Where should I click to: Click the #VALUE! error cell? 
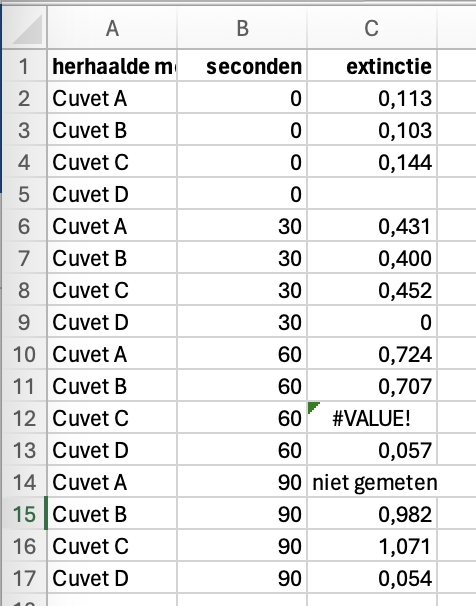coord(372,417)
